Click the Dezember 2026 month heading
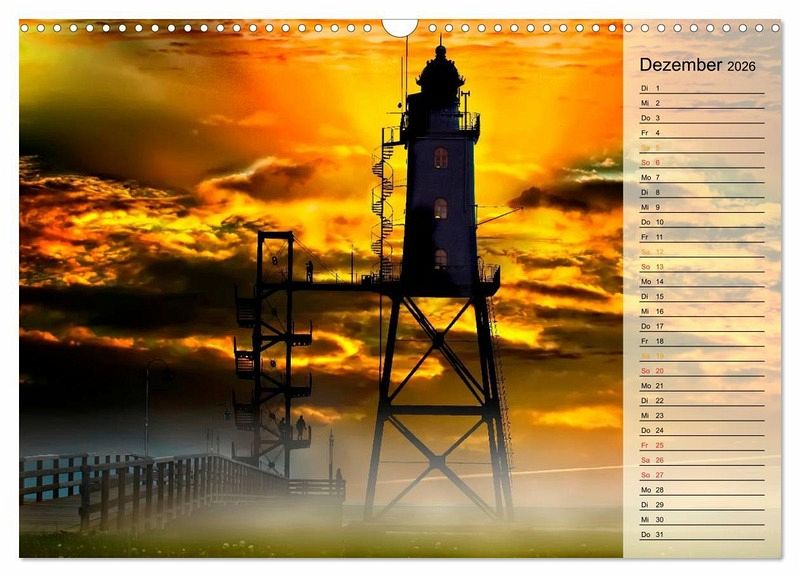 [x=697, y=66]
